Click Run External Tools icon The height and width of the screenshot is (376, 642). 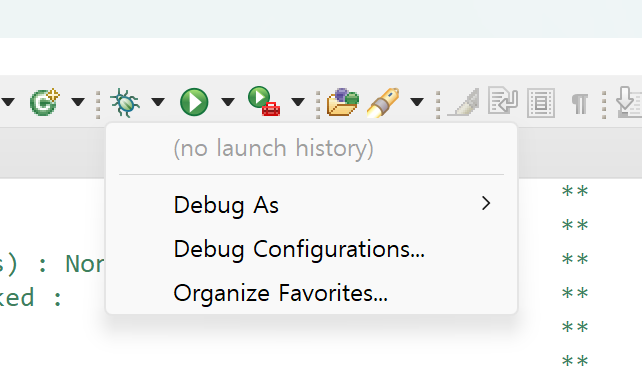(x=264, y=101)
